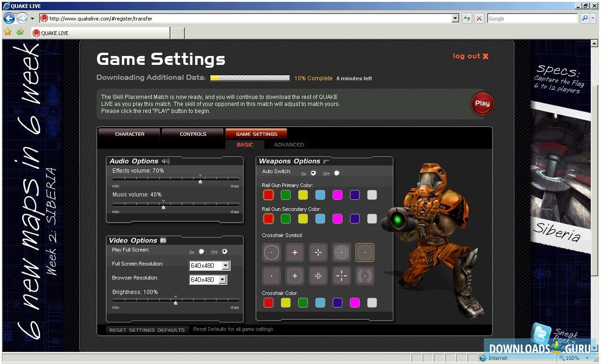Select the Game Settings tab

pos(256,134)
